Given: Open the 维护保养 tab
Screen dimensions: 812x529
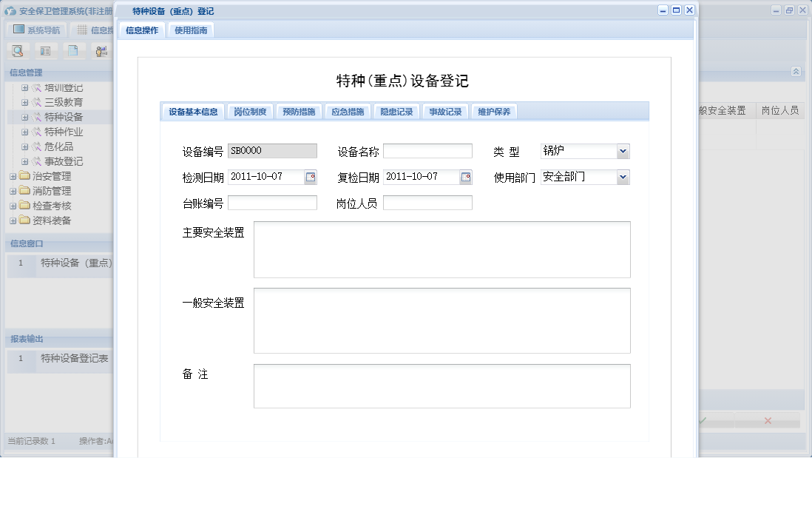Looking at the screenshot, I should [x=494, y=111].
